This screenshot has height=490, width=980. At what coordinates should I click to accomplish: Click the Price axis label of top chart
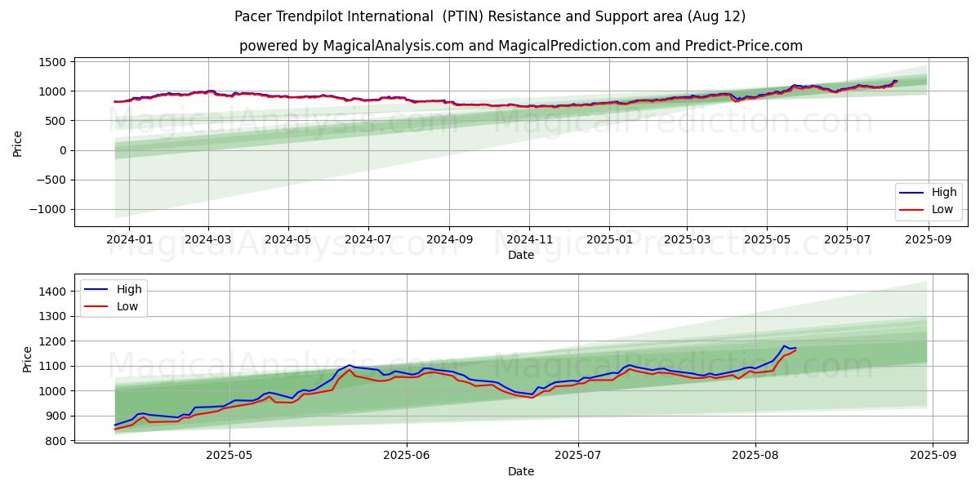pos(18,143)
